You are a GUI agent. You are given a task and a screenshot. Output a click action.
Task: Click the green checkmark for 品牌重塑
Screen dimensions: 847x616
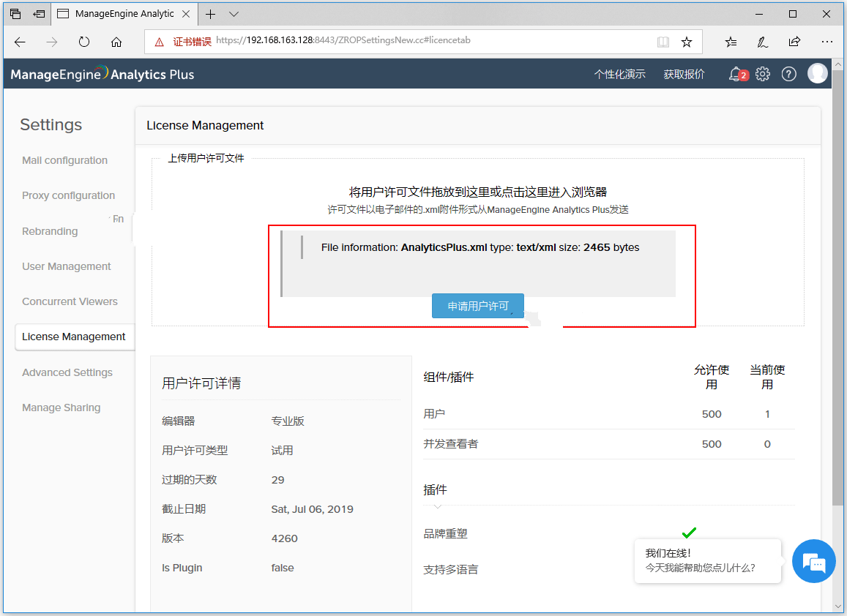click(x=689, y=533)
